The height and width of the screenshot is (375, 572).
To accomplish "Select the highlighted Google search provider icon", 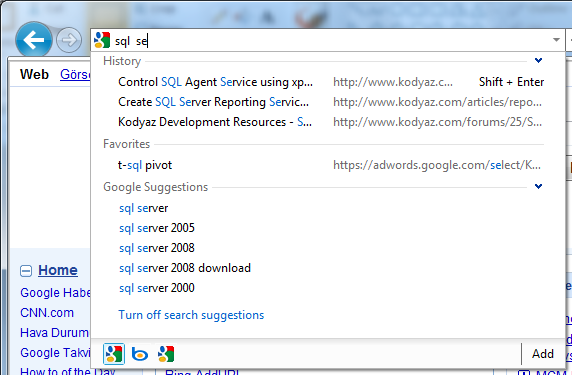I will tap(114, 354).
